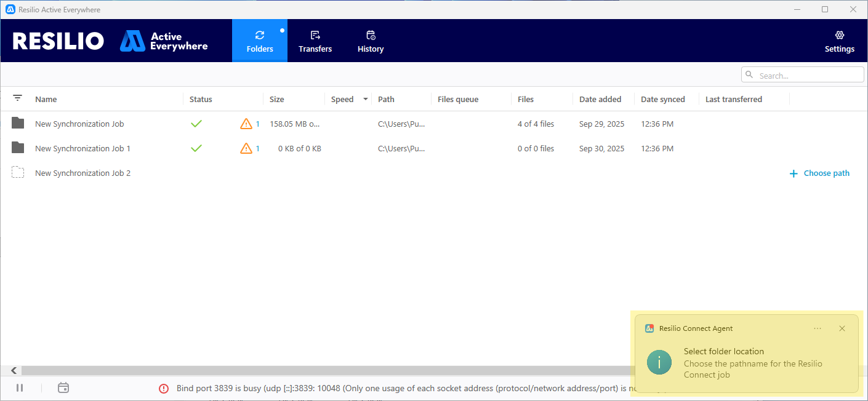Click the Choose path link
The width and height of the screenshot is (868, 401).
click(819, 173)
